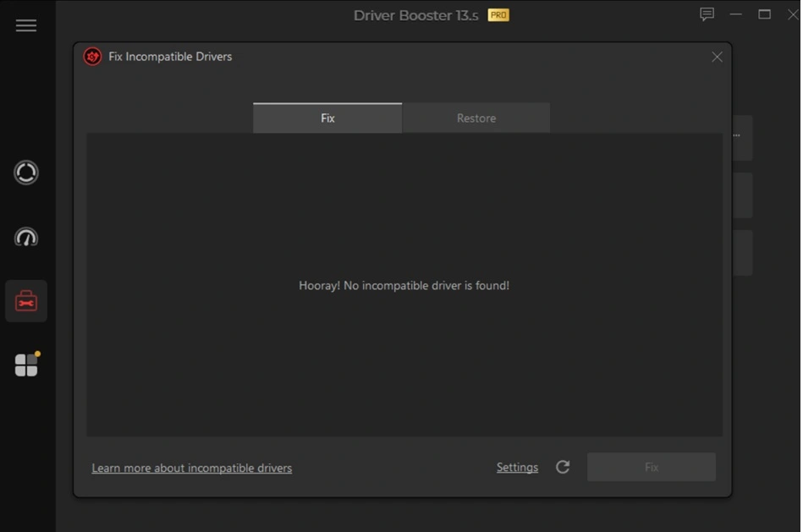Viewport: 803px width, 532px height.
Task: Click the Hooray no incompatible driver message
Action: pyautogui.click(x=404, y=286)
